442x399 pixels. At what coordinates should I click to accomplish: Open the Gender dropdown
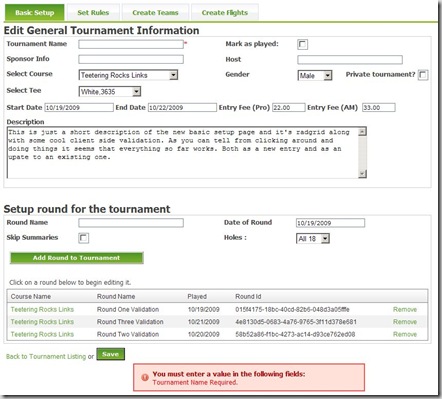[x=315, y=75]
